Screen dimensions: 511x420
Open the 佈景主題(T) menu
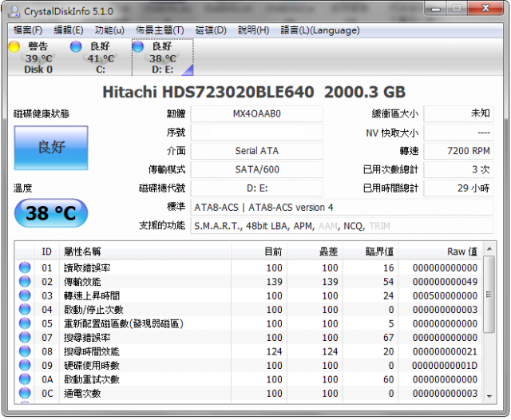pyautogui.click(x=160, y=30)
